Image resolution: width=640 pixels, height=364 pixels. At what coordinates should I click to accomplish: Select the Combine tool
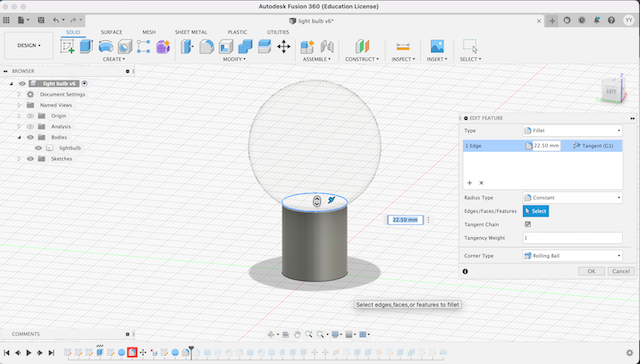point(245,47)
